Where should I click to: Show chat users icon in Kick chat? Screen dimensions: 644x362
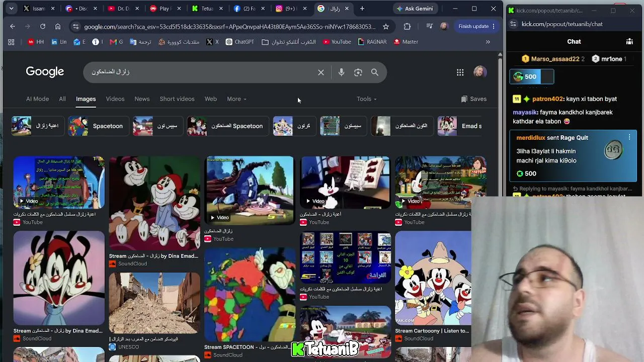pyautogui.click(x=629, y=42)
